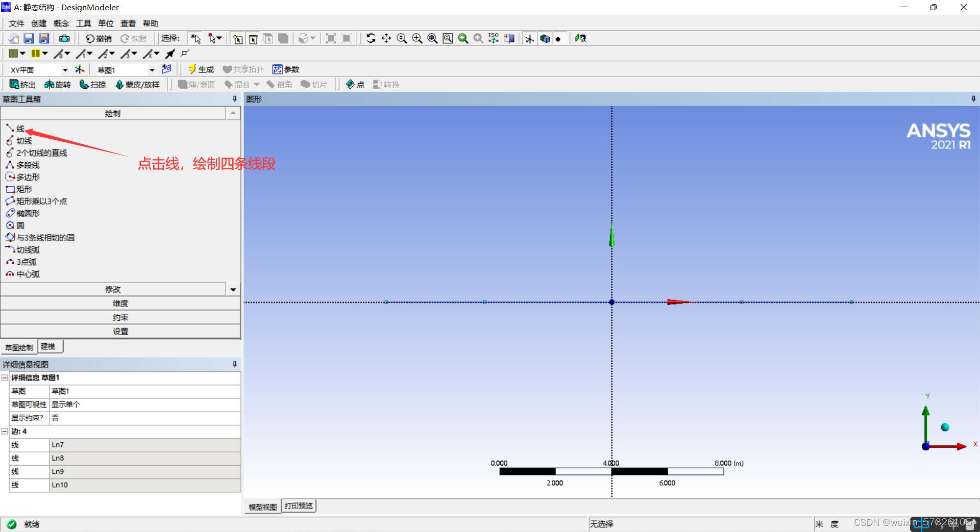This screenshot has width=980, height=532.
Task: Expand the 约束 constraints section
Action: point(120,317)
